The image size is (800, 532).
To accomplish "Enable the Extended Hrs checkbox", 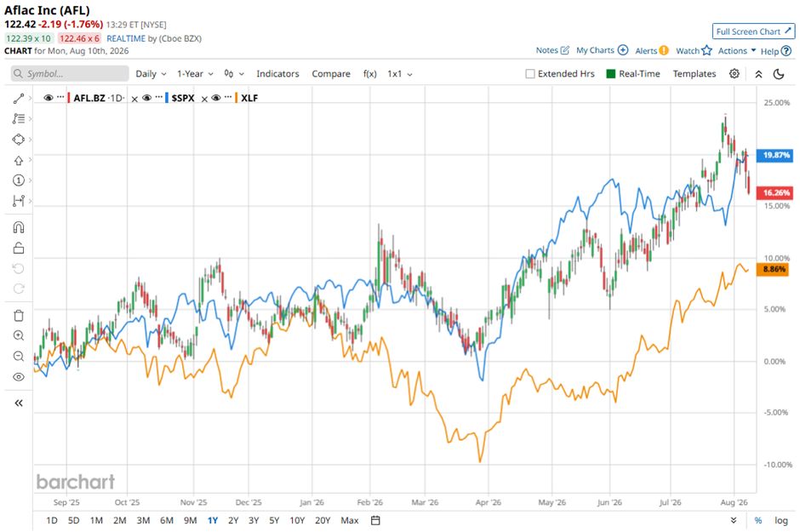I will coord(530,74).
